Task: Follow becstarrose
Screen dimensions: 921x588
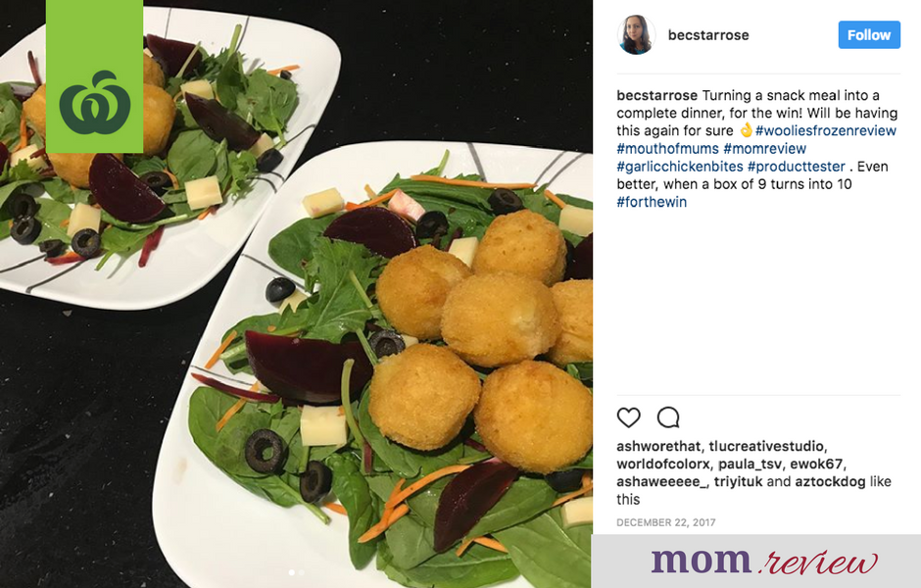Action: pos(869,34)
